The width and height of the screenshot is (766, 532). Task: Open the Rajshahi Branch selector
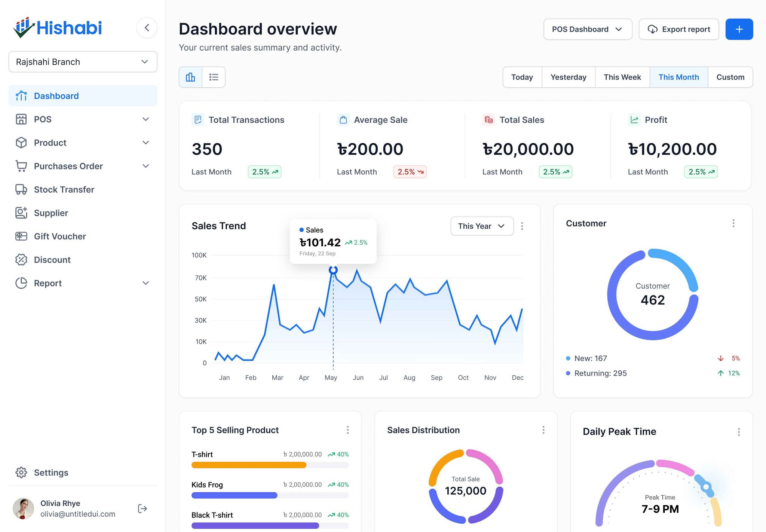pyautogui.click(x=83, y=61)
